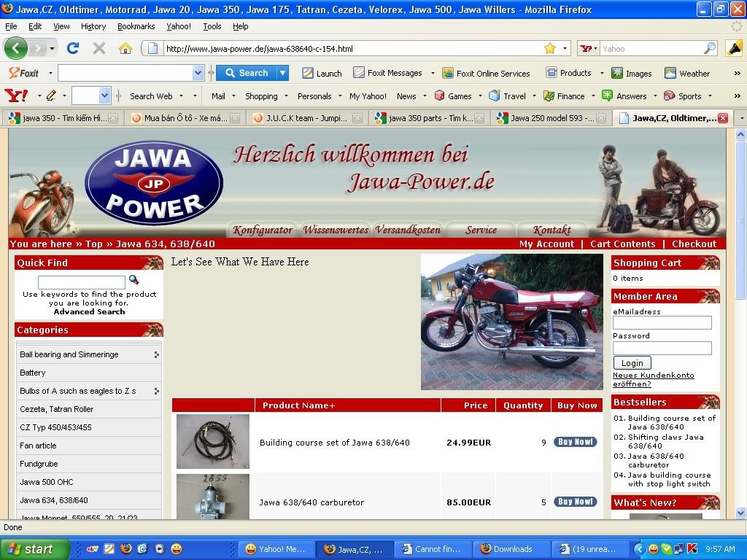Screen dimensions: 747x560
Task: Click the Password input field
Action: pos(662,348)
